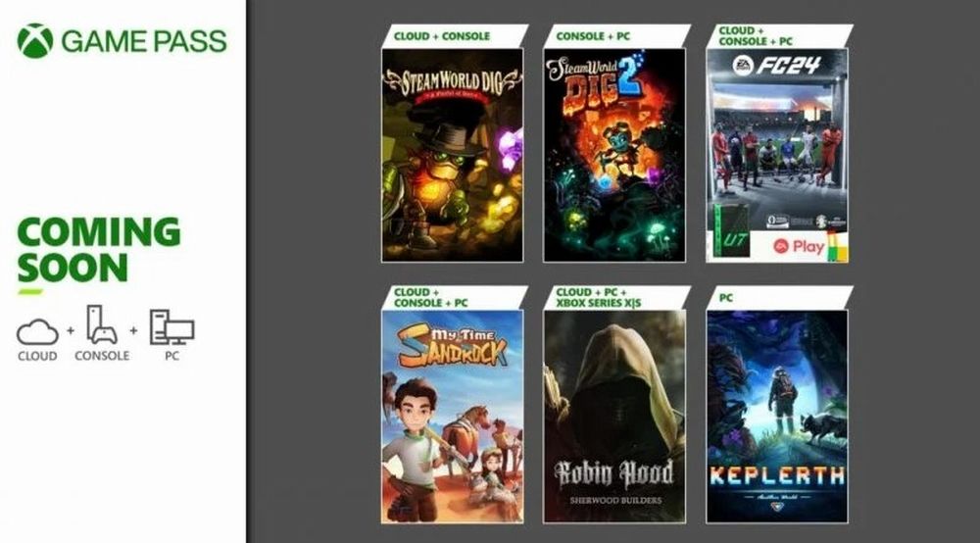980x543 pixels.
Task: Open Robin Hood Sherwood Builders cover
Action: (x=614, y=417)
